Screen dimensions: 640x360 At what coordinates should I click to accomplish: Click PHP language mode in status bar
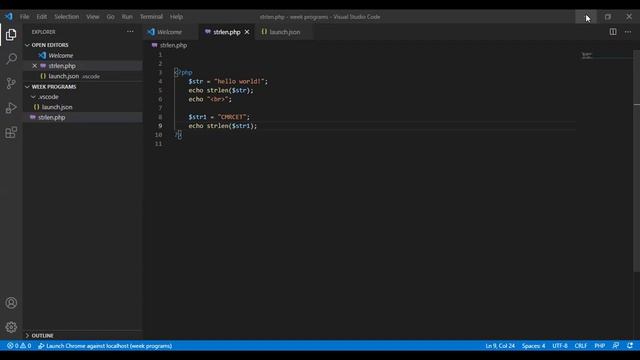pyautogui.click(x=600, y=346)
